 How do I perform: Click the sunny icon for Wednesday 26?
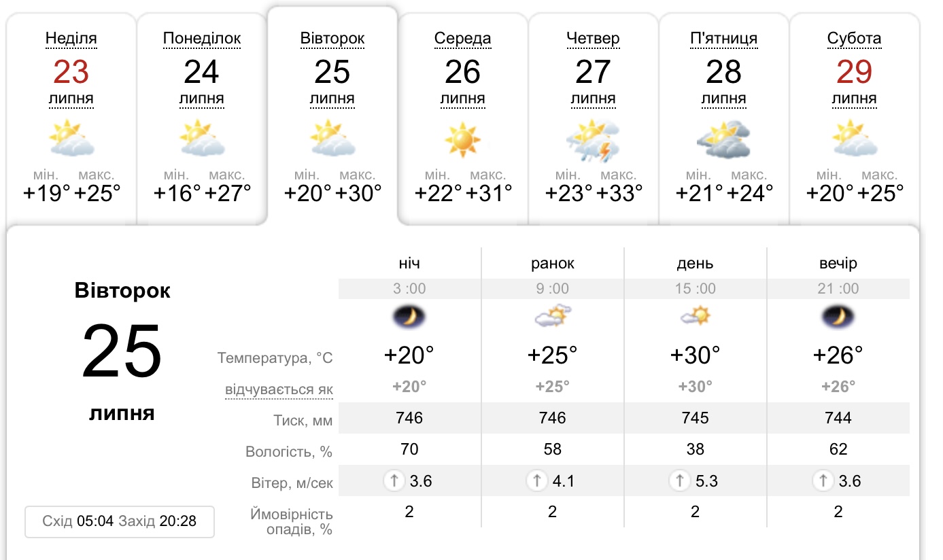click(462, 139)
